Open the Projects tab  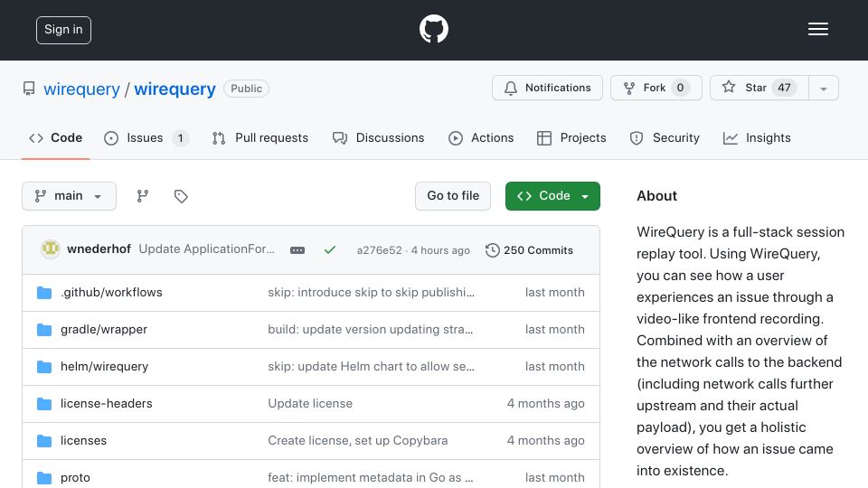pos(571,137)
